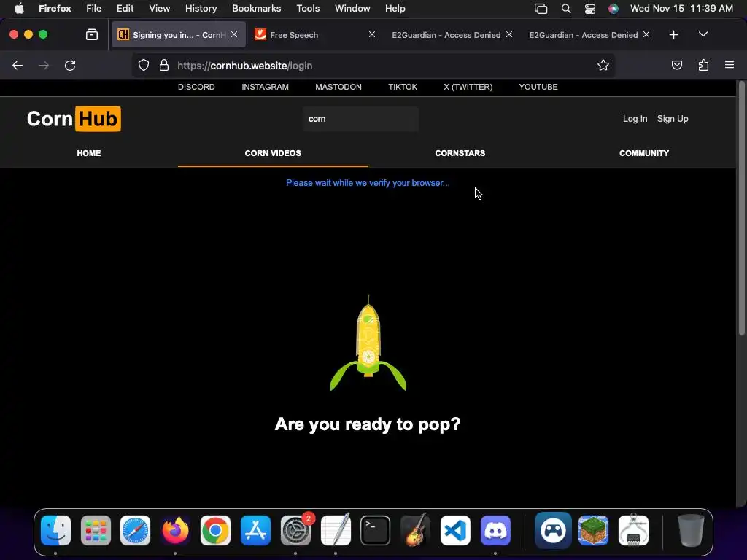This screenshot has height=560, width=747.
Task: Go back with the browser back arrow
Action: coord(18,65)
